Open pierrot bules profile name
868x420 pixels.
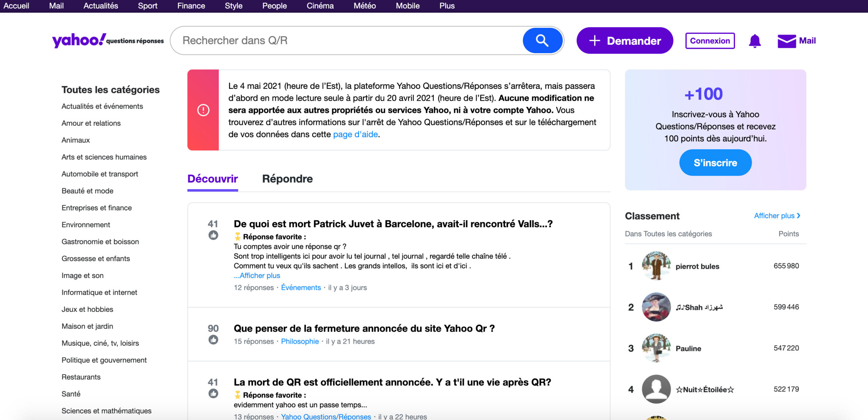click(697, 266)
